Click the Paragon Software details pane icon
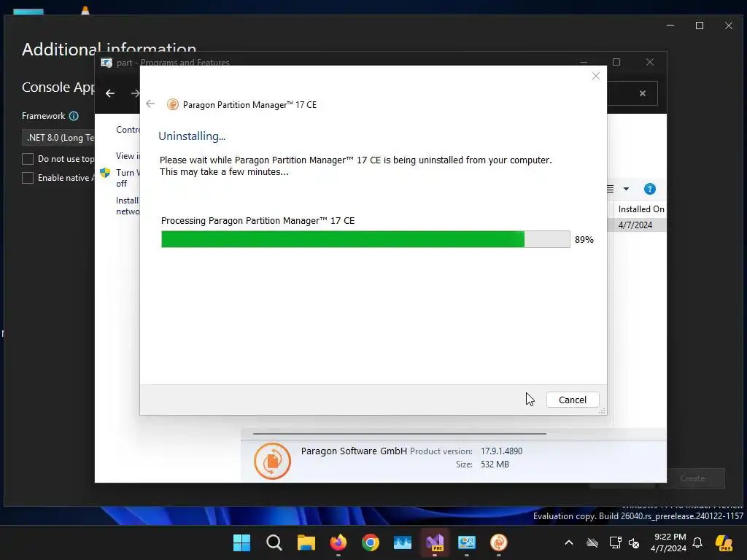Image resolution: width=747 pixels, height=560 pixels. [272, 461]
